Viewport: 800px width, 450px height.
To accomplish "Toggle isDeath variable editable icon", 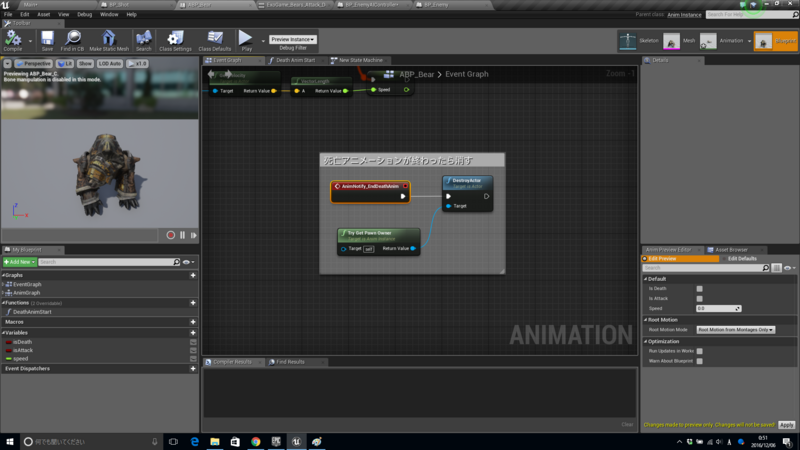I will pos(193,342).
